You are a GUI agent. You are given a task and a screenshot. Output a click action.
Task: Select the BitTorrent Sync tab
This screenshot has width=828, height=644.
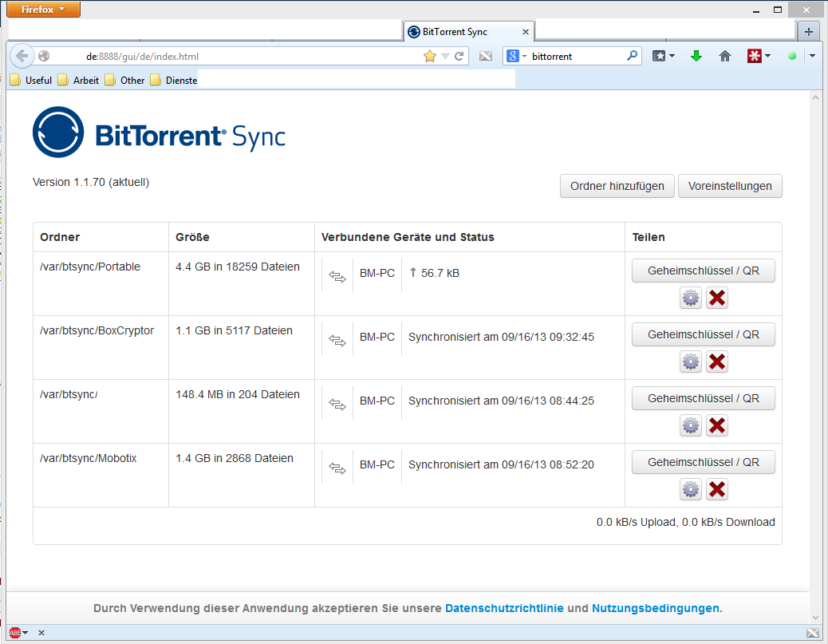[469, 32]
